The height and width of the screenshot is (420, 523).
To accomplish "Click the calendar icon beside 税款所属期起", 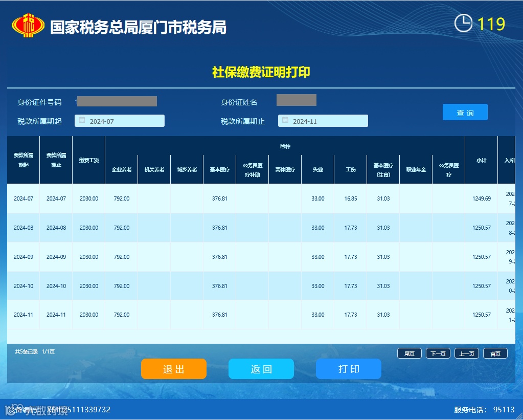I will click(x=81, y=120).
